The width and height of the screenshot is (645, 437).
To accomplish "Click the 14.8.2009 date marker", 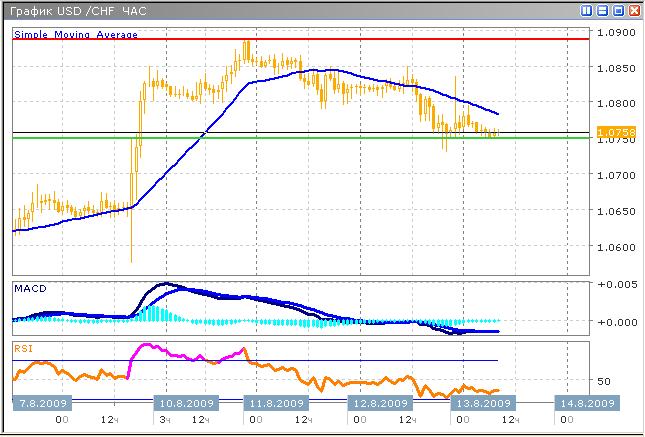I will click(x=585, y=403).
